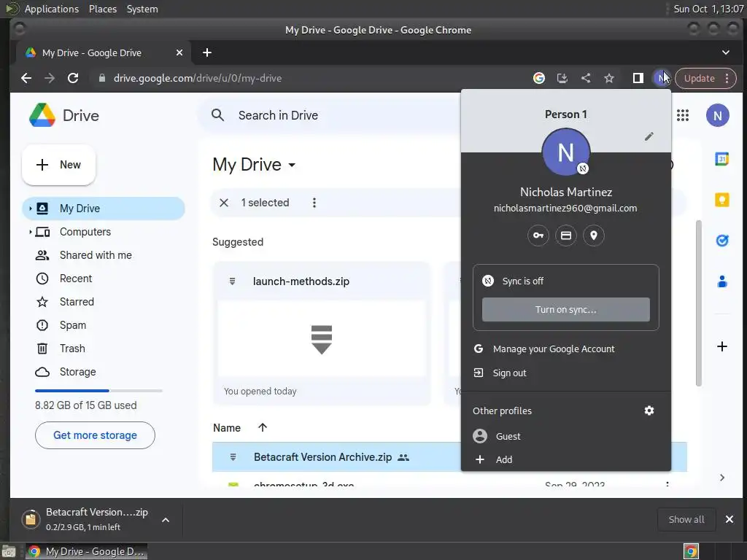This screenshot has width=747, height=560.
Task: Click the vertical scrollbar in file list
Action: click(698, 303)
